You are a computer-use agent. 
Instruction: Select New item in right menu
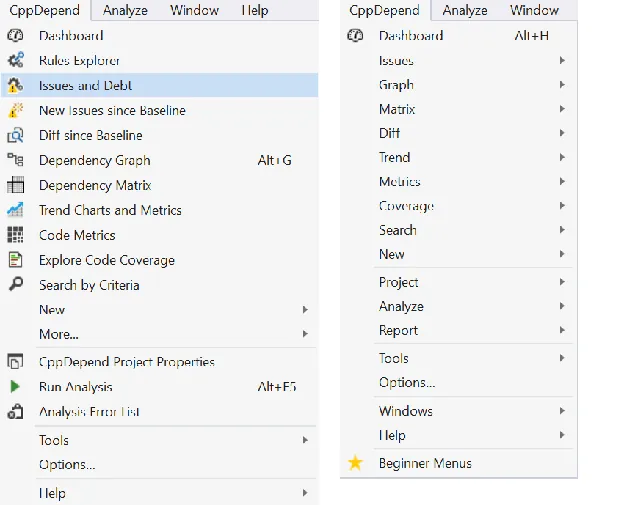pyautogui.click(x=458, y=254)
